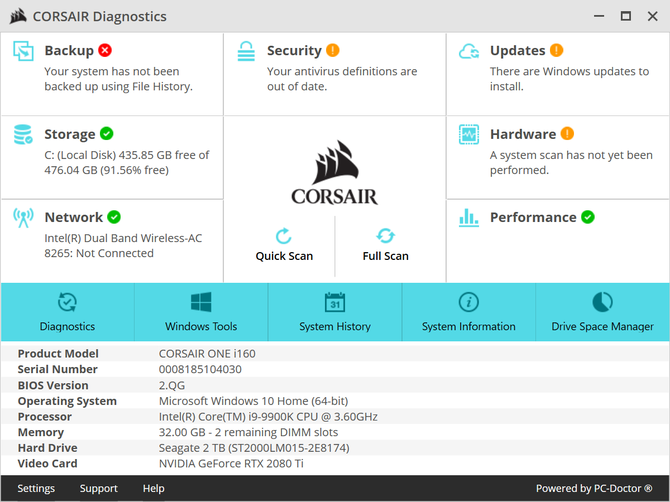Click 'NVIDIA GeForce RTX 2080 Ti' value
The width and height of the screenshot is (670, 502).
click(231, 464)
